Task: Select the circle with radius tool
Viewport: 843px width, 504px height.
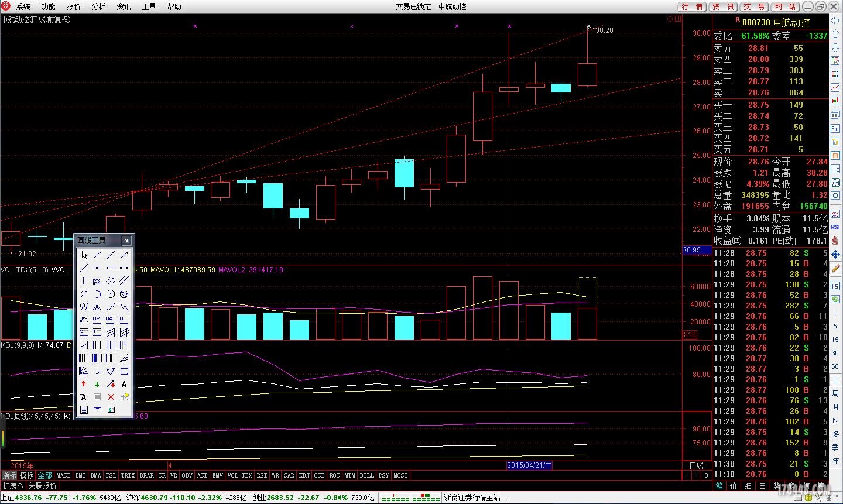Action: [111, 294]
